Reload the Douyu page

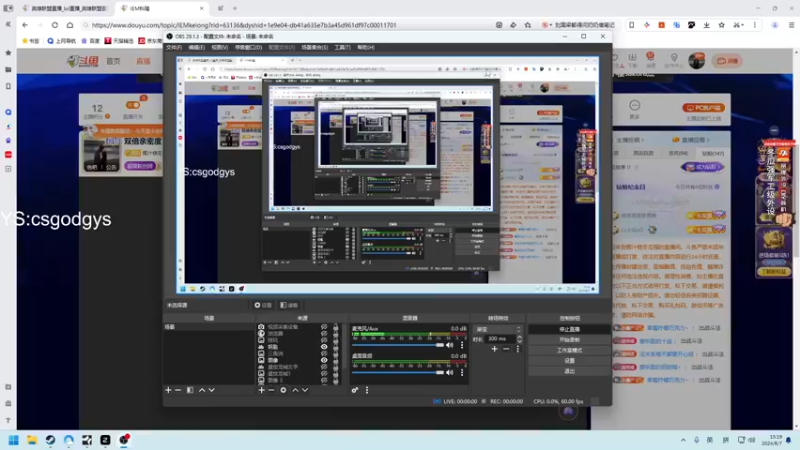click(x=55, y=24)
